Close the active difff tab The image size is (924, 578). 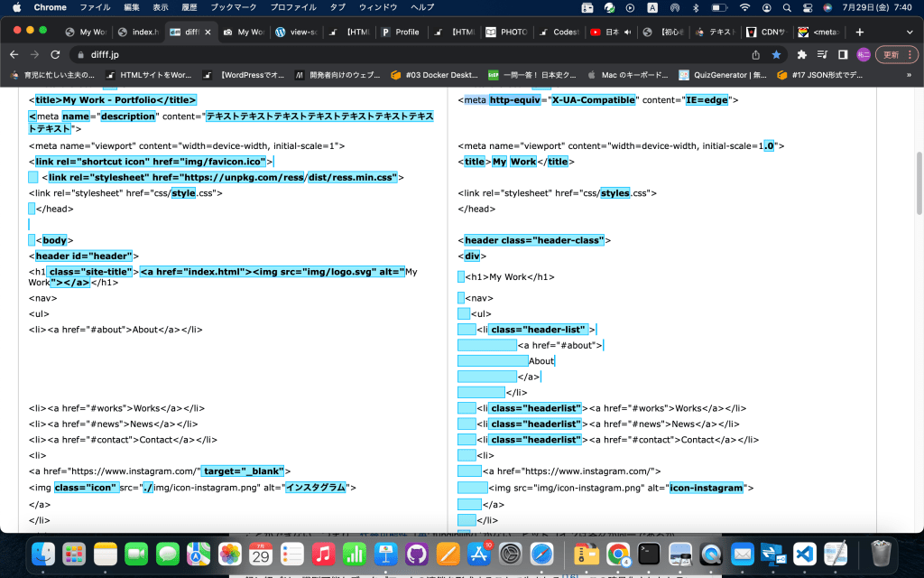point(209,32)
